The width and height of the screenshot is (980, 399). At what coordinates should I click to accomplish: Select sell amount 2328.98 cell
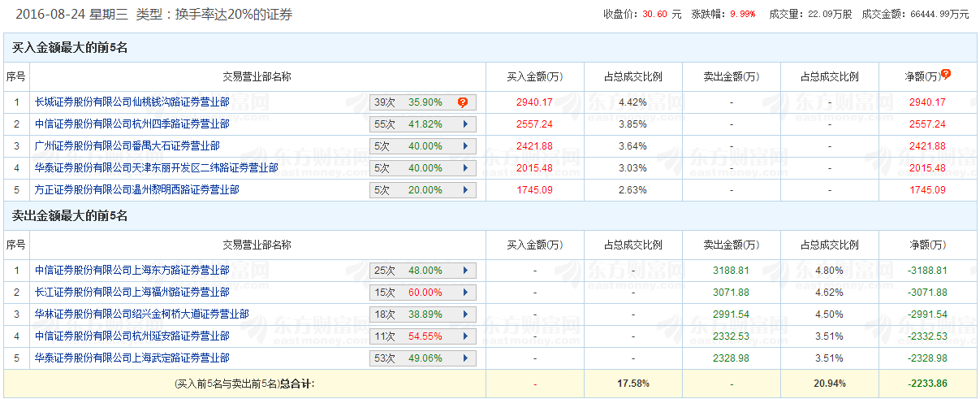coord(731,358)
